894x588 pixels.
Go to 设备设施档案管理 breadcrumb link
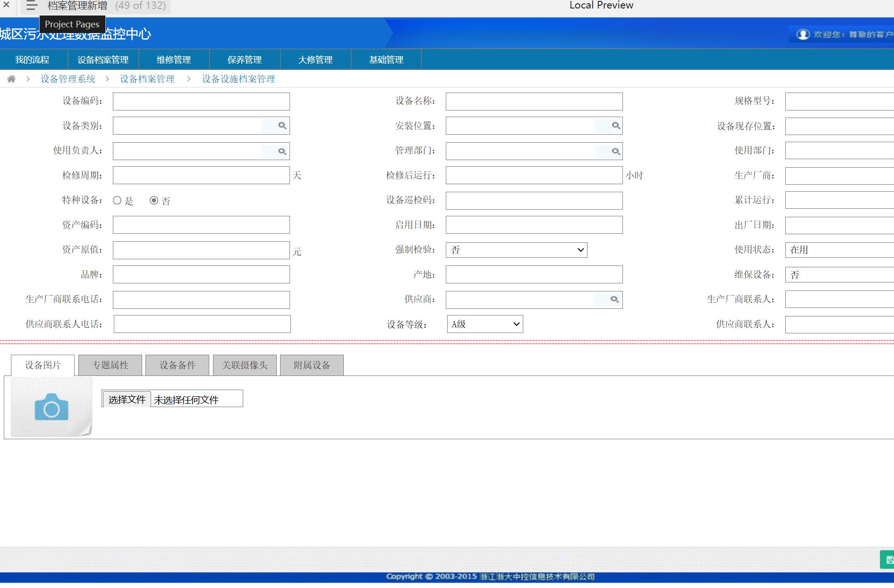238,79
